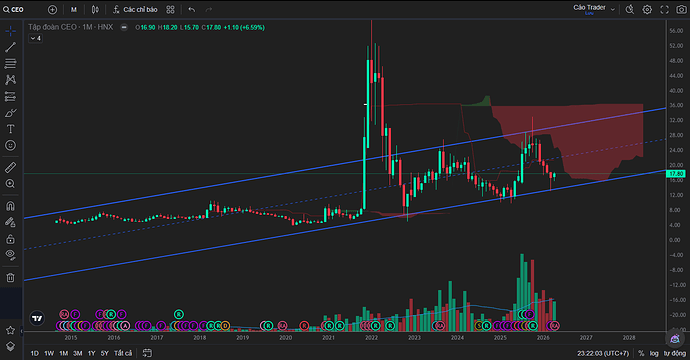The height and width of the screenshot is (360, 690).
Task: Click the 2022 label on time axis
Action: coord(371,338)
